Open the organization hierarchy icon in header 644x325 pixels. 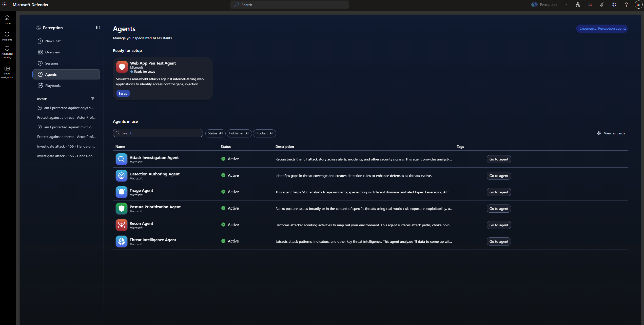pyautogui.click(x=578, y=5)
